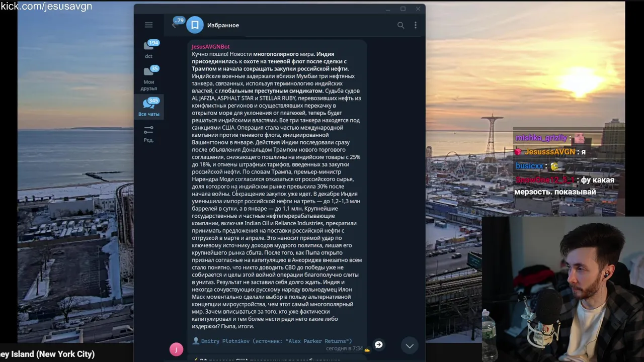
Task: Click the сегодня в 7:34 message timestamp
Action: coord(344,348)
